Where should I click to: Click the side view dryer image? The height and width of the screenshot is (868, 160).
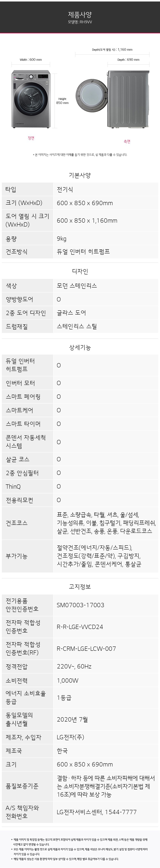click(112, 99)
